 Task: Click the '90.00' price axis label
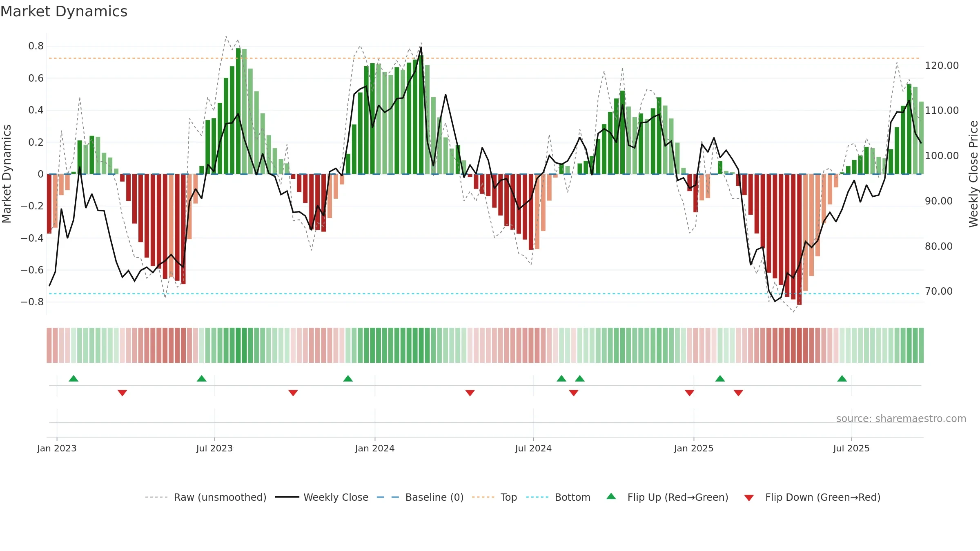coord(939,201)
